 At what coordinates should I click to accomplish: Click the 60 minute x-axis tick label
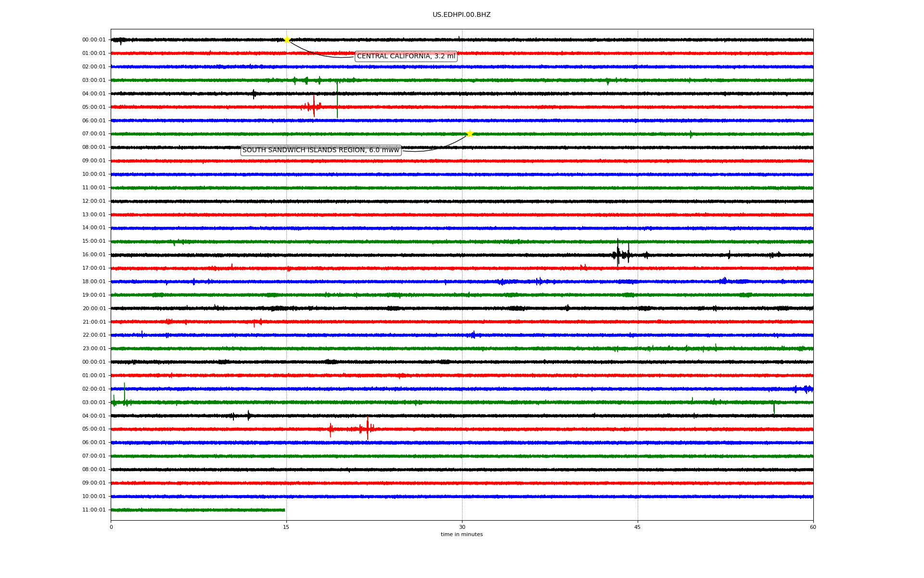812,527
